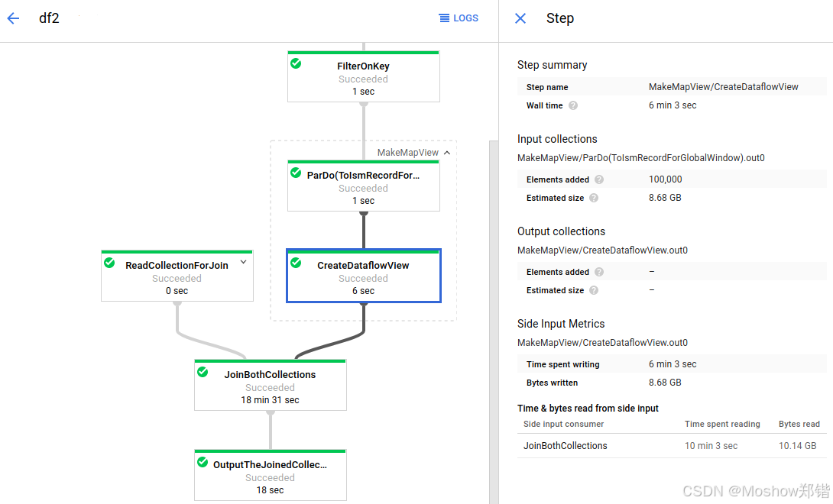Click the help icon beside Elements added 100,000
Screen dimensions: 833x504
pyautogui.click(x=599, y=179)
